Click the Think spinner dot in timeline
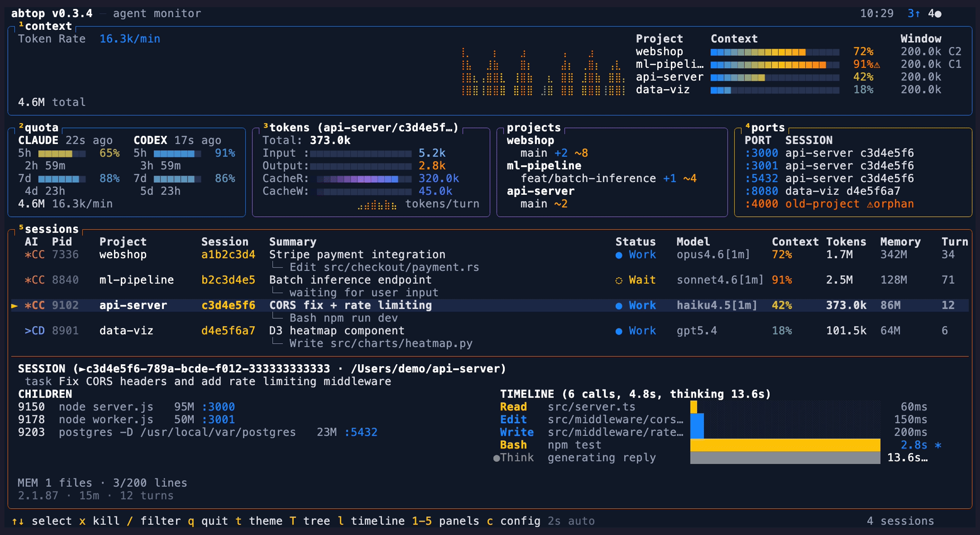Viewport: 980px width, 535px height. click(496, 458)
